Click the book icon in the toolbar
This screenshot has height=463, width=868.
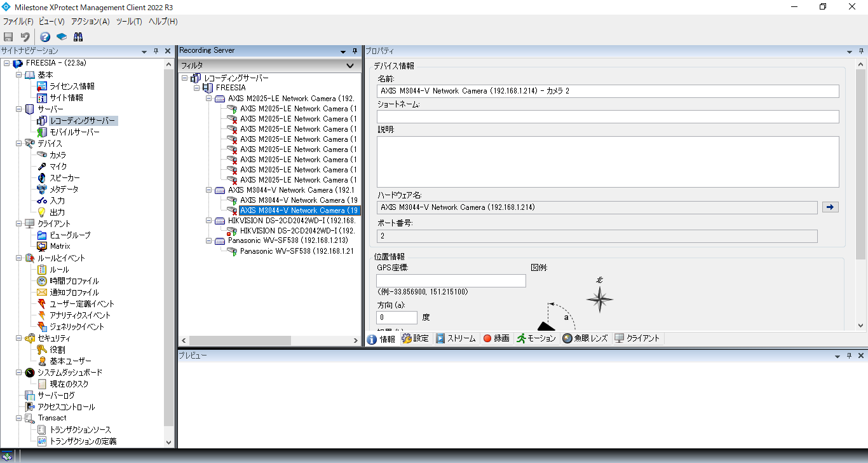(x=62, y=37)
